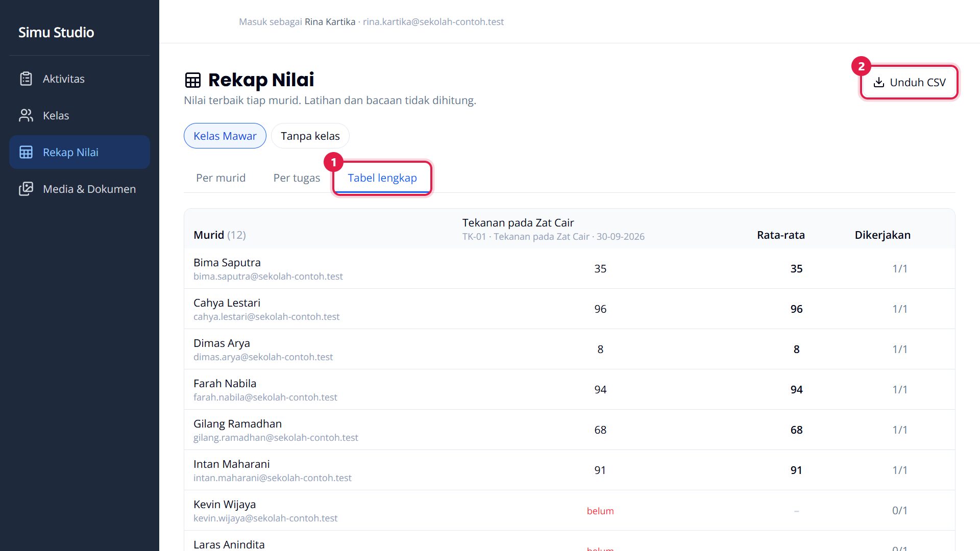
Task: Switch to the Tabel lengkap tab
Action: [x=382, y=178]
